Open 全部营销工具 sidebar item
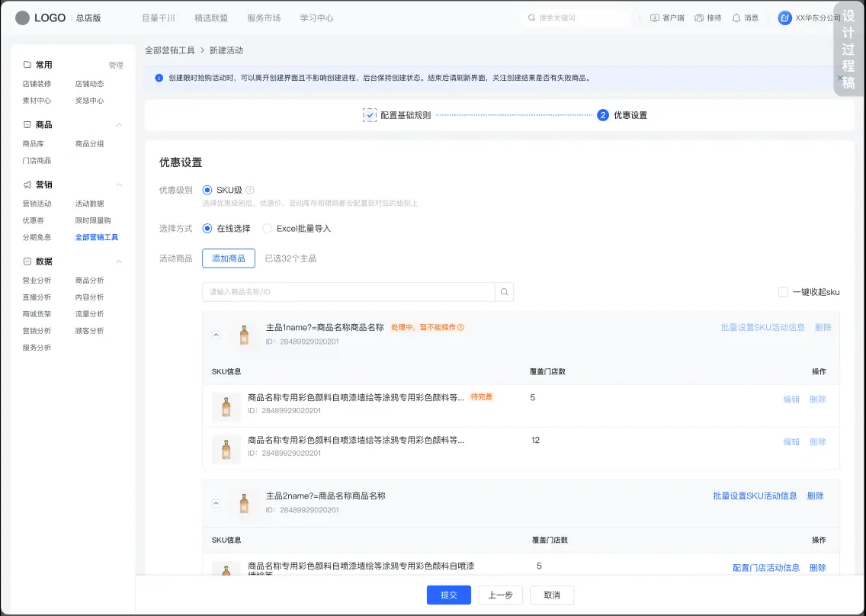Screen dimensions: 866x616 click(x=97, y=237)
